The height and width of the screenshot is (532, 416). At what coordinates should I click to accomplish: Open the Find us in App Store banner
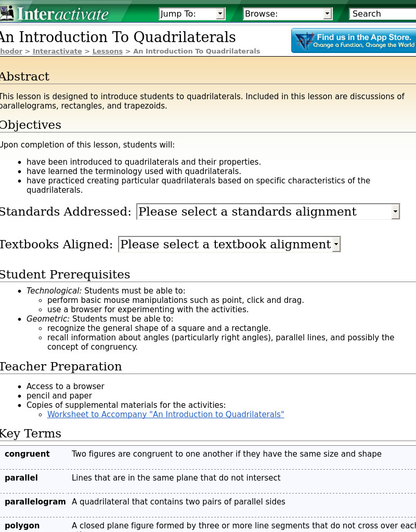354,41
